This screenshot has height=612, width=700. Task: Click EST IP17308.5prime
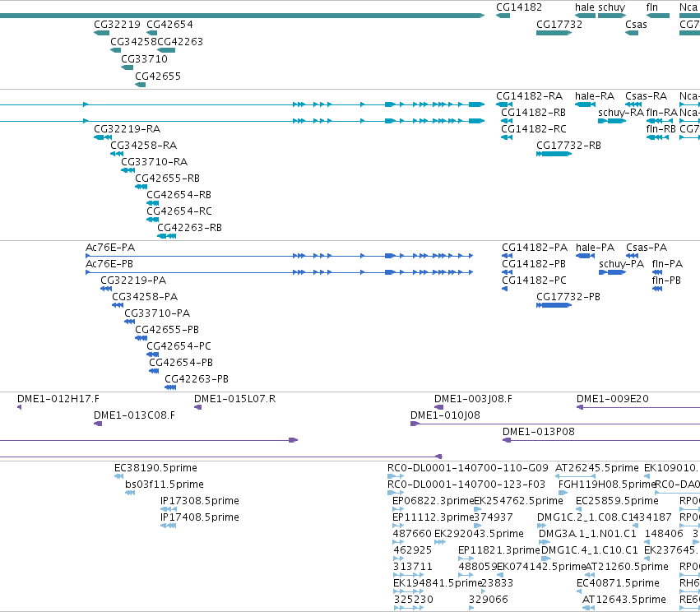pos(200,501)
